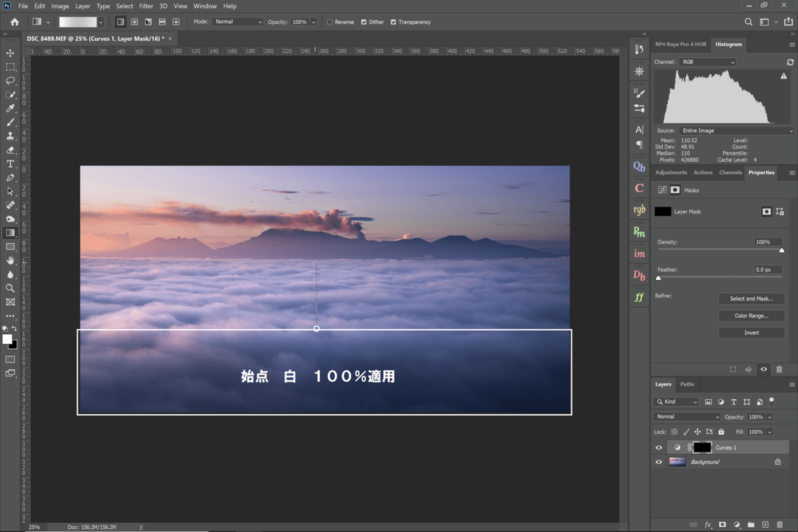798x532 pixels.
Task: Select the Path Selection tool
Action: (10, 192)
